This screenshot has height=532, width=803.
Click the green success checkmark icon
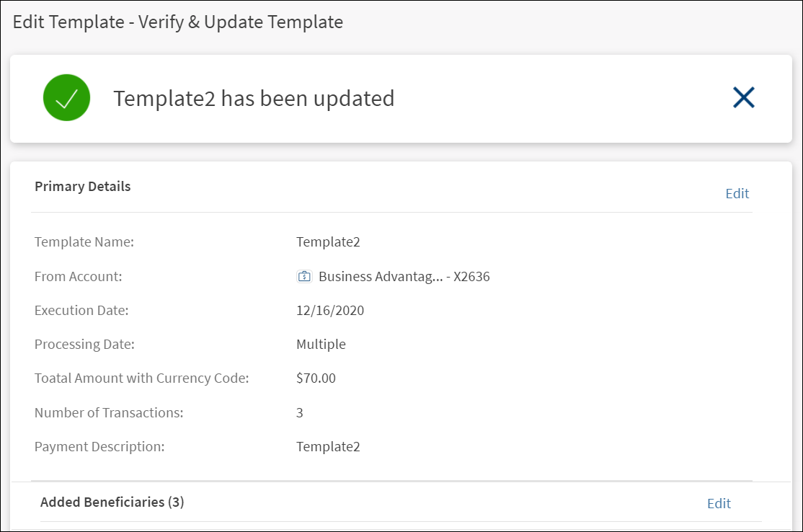[66, 98]
